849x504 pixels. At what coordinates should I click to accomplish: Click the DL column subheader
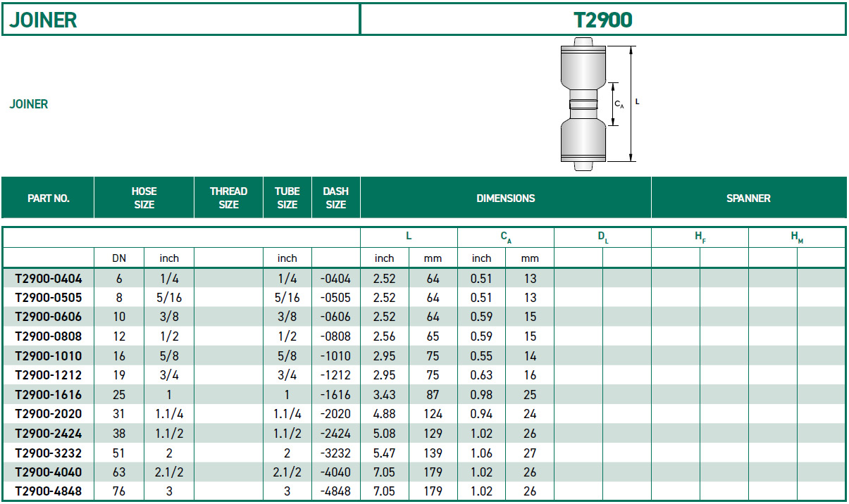tap(603, 238)
